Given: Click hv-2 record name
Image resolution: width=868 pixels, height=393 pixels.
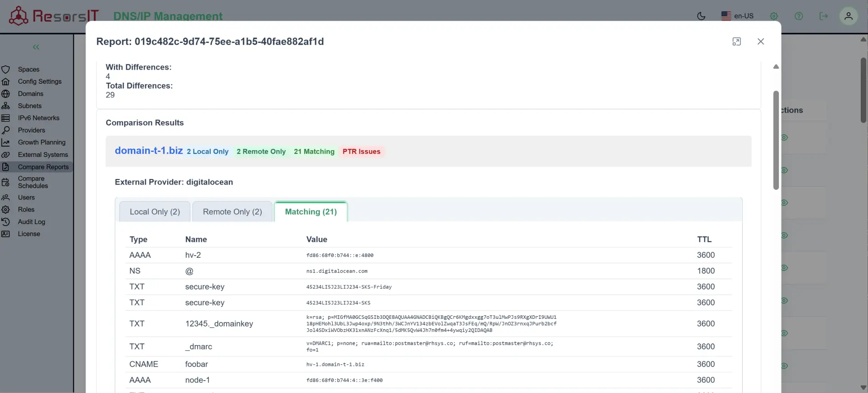Looking at the screenshot, I should pos(193,255).
